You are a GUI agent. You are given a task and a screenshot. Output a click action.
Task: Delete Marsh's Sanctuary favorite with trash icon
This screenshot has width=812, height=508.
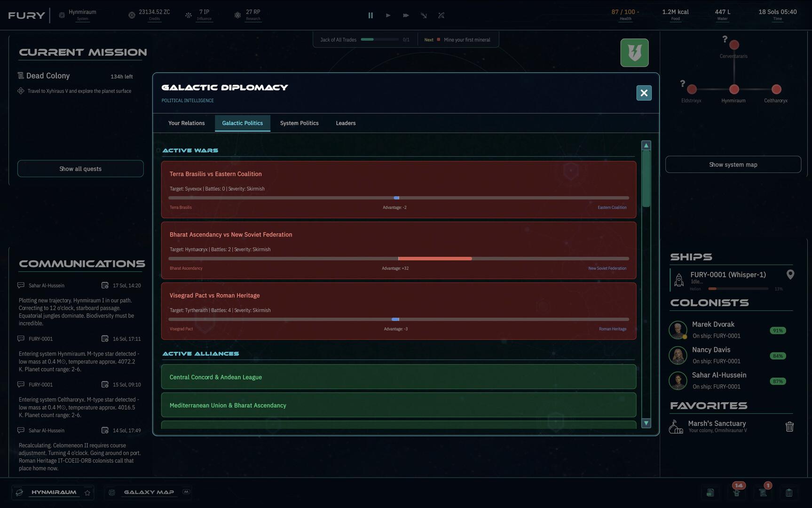click(x=789, y=427)
